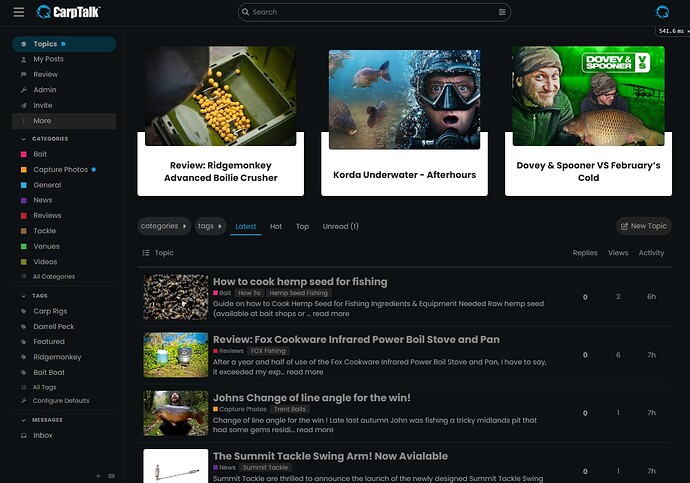Image resolution: width=690 pixels, height=483 pixels.
Task: Expand the More sidebar menu
Action: point(64,121)
